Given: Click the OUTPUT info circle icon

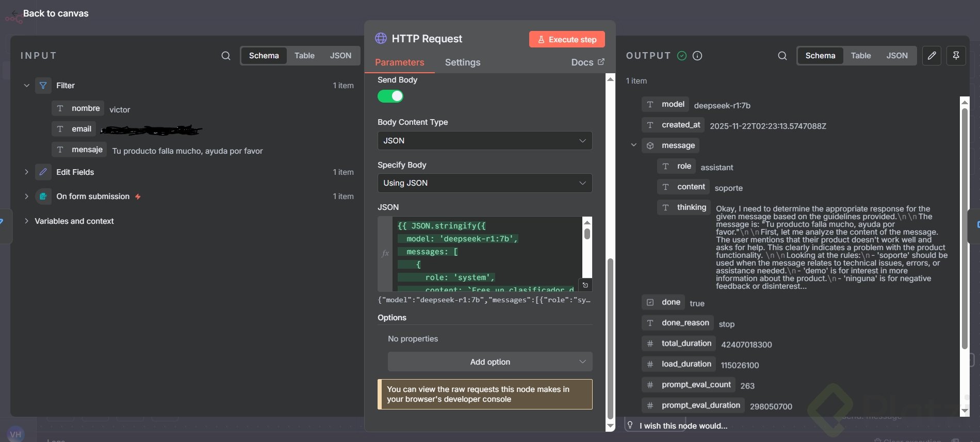Looking at the screenshot, I should [697, 56].
